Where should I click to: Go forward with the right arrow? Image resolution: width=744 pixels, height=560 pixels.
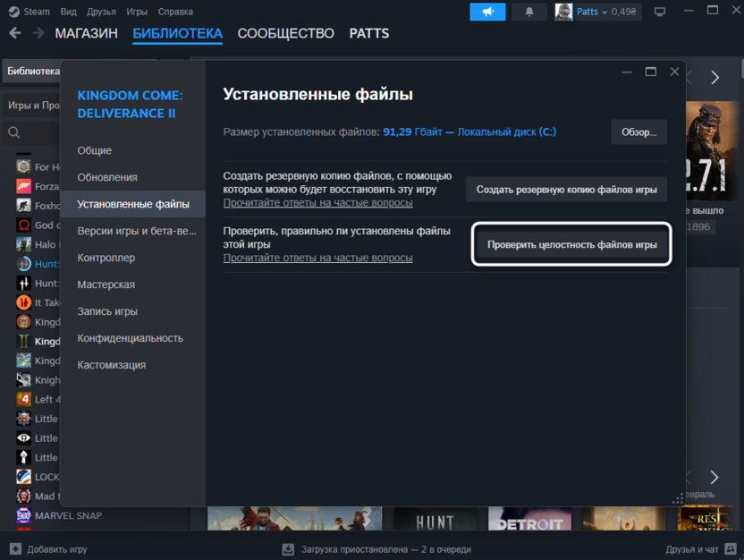point(38,33)
